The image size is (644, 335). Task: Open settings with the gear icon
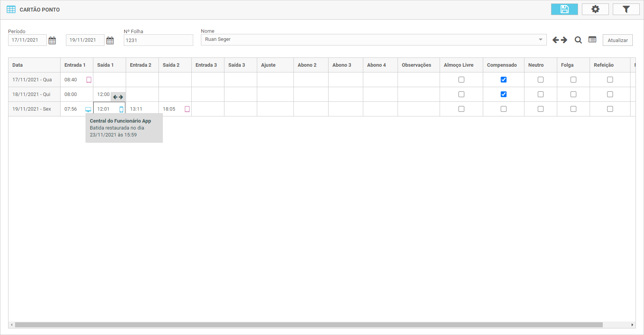click(x=595, y=9)
